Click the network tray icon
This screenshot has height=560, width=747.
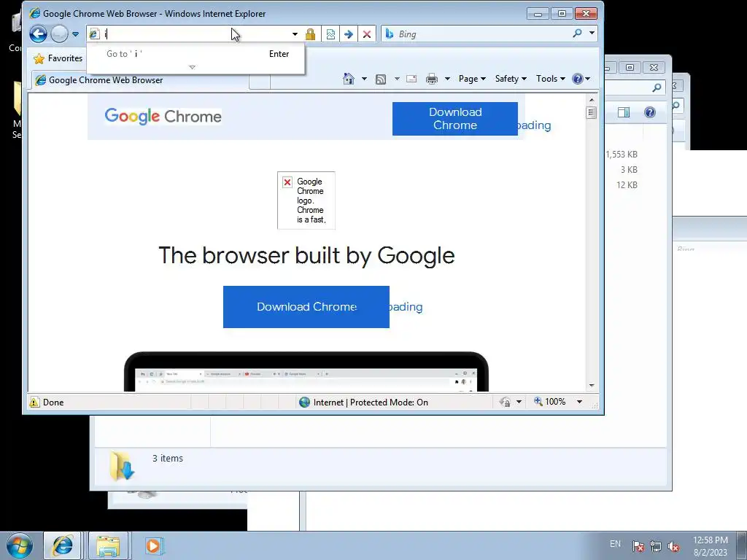pos(656,546)
